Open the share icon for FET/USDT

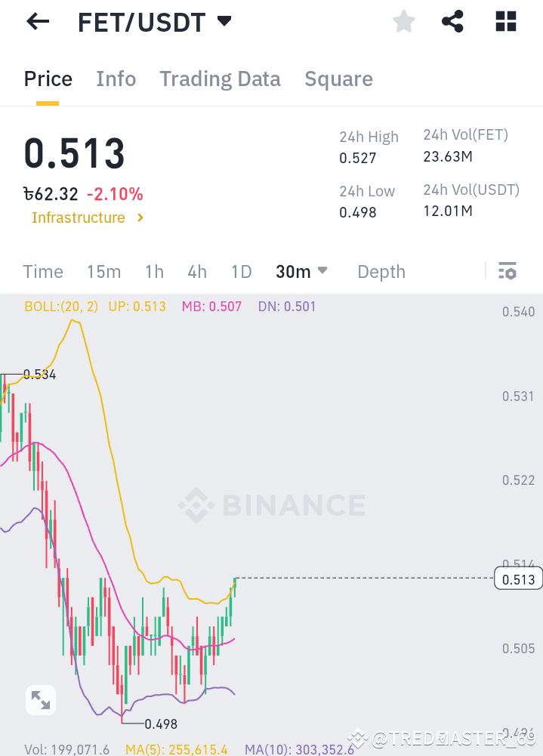[x=452, y=21]
